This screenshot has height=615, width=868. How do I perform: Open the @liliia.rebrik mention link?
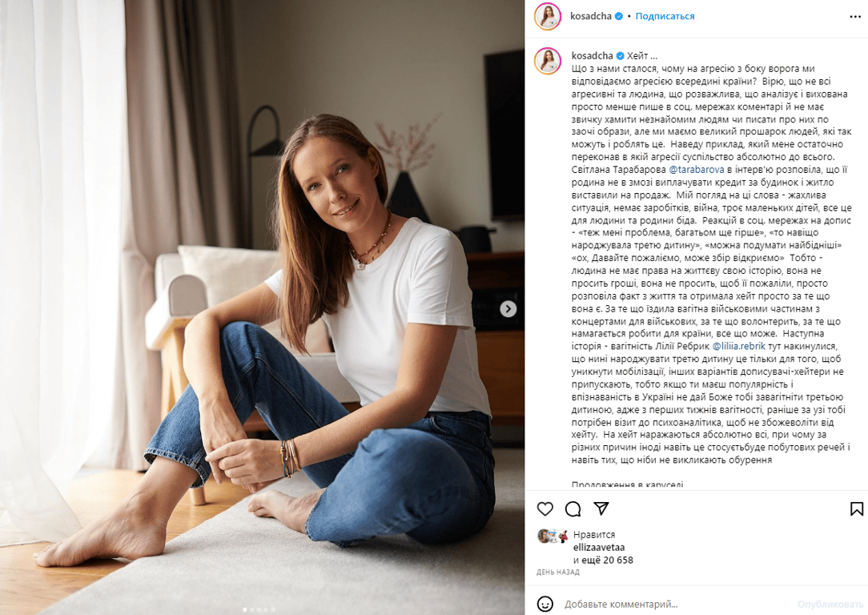pyautogui.click(x=738, y=346)
